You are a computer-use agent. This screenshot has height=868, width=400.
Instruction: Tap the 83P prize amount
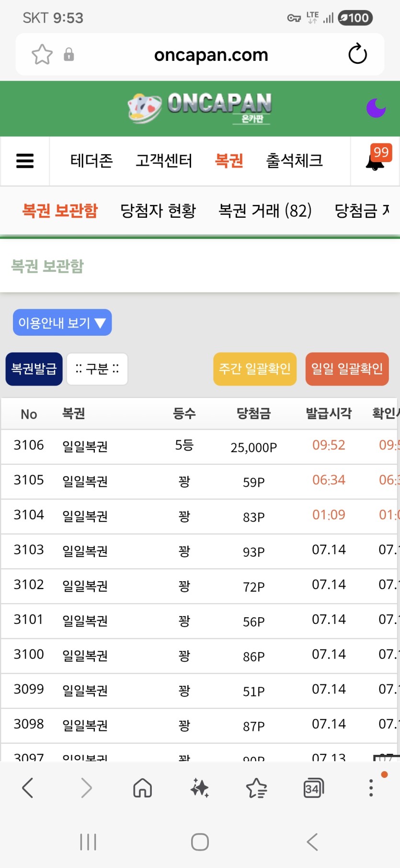pos(254,517)
